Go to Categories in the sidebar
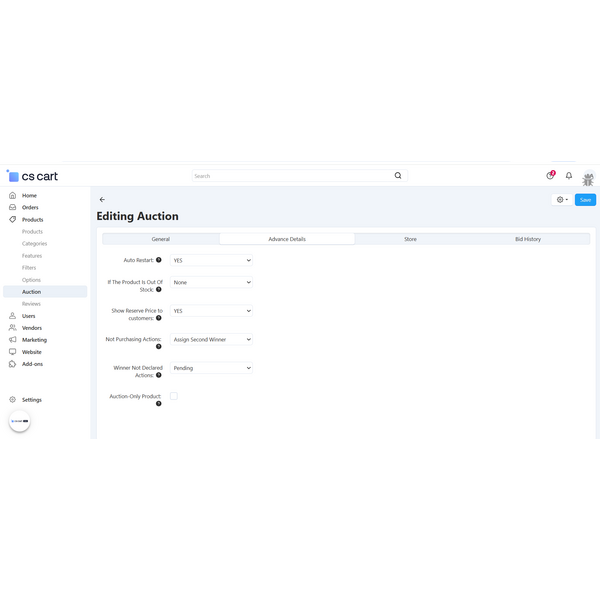The height and width of the screenshot is (600, 600). pos(34,244)
